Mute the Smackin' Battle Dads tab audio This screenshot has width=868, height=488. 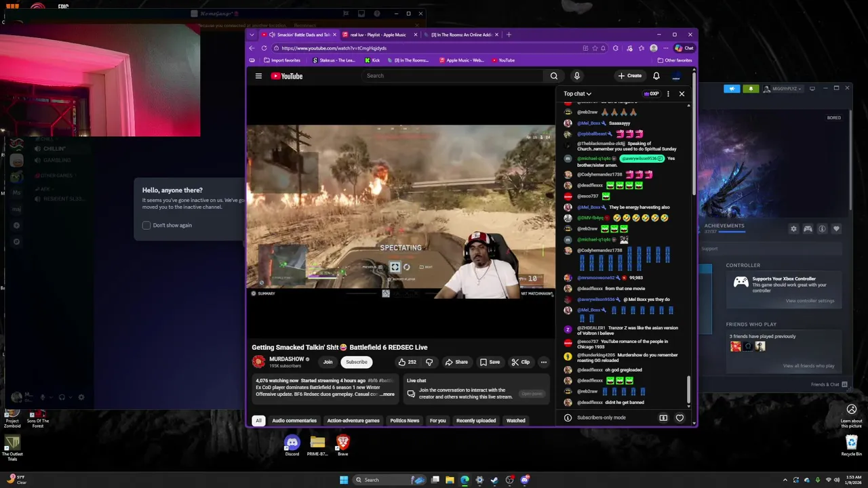click(x=272, y=35)
